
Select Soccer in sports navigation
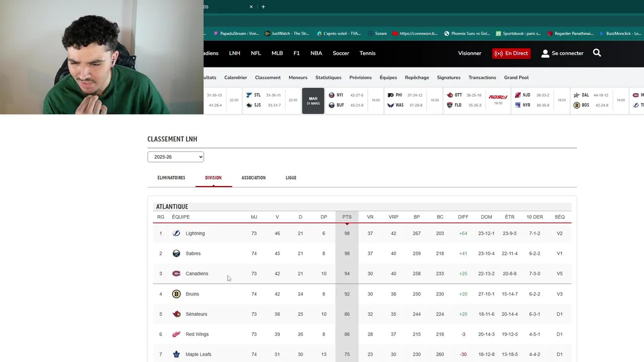coord(341,53)
